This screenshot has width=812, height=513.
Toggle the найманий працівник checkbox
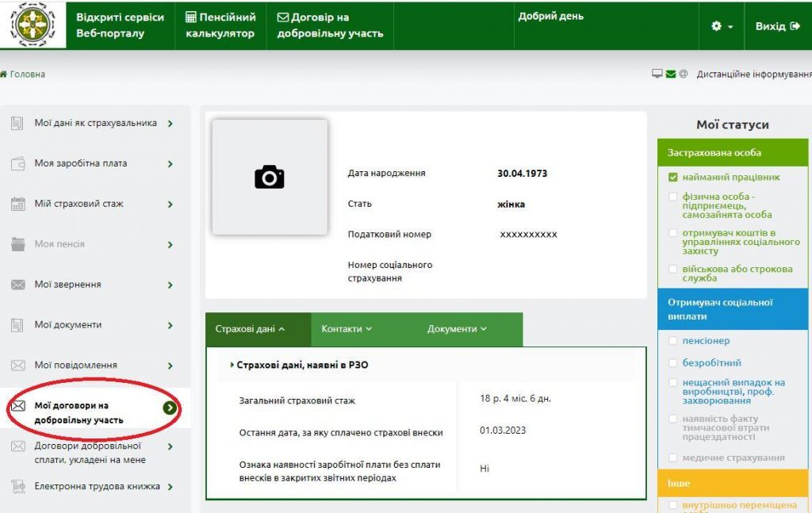pos(673,178)
